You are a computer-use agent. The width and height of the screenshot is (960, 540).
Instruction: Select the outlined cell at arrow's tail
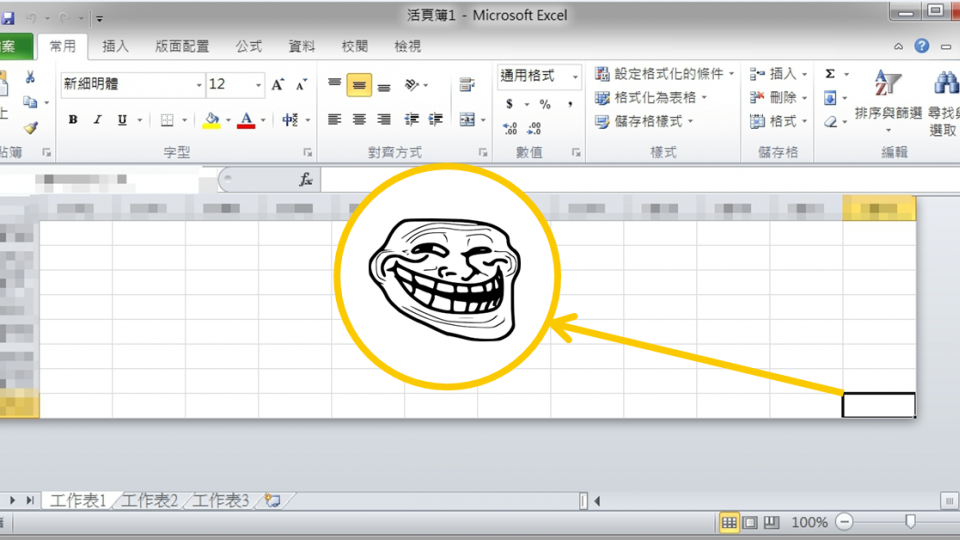(878, 405)
